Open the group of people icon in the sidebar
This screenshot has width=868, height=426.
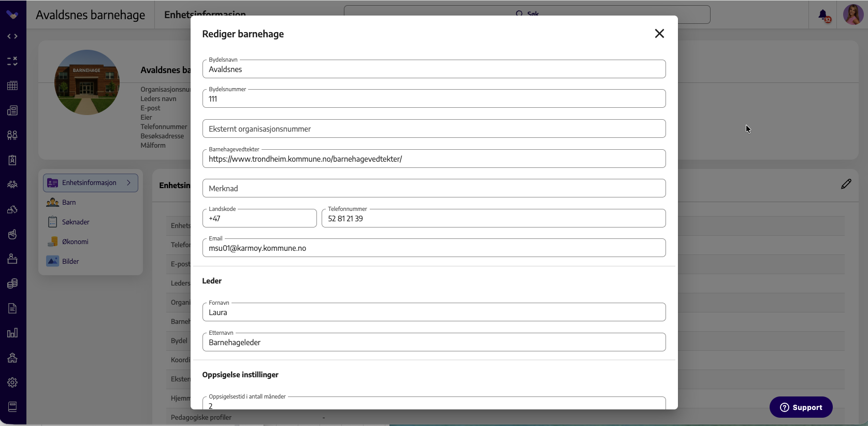12,184
